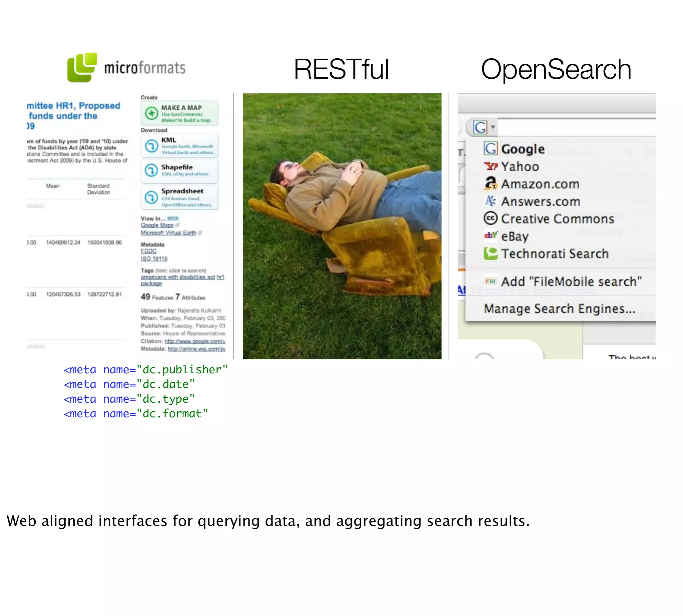Click the Creative Commons CC icon
The image size is (683, 616).
tap(490, 218)
